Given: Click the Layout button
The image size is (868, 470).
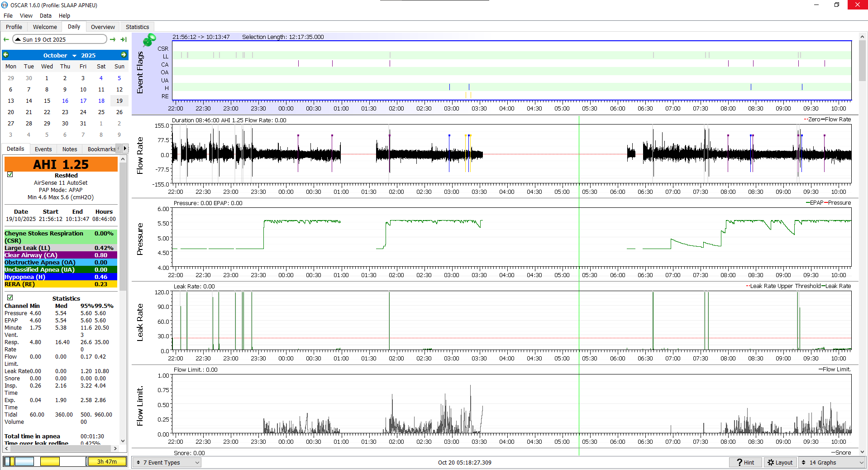Looking at the screenshot, I should (780, 462).
